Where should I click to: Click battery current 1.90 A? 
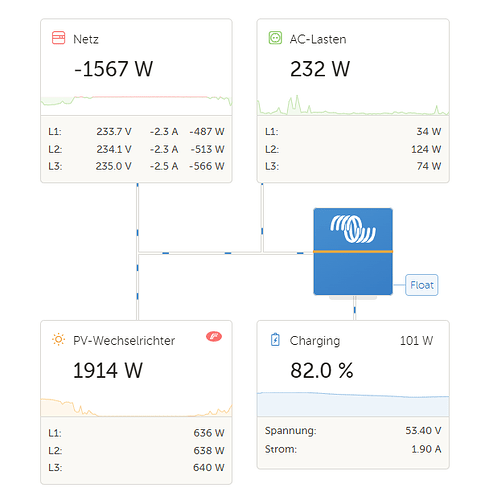point(426,449)
